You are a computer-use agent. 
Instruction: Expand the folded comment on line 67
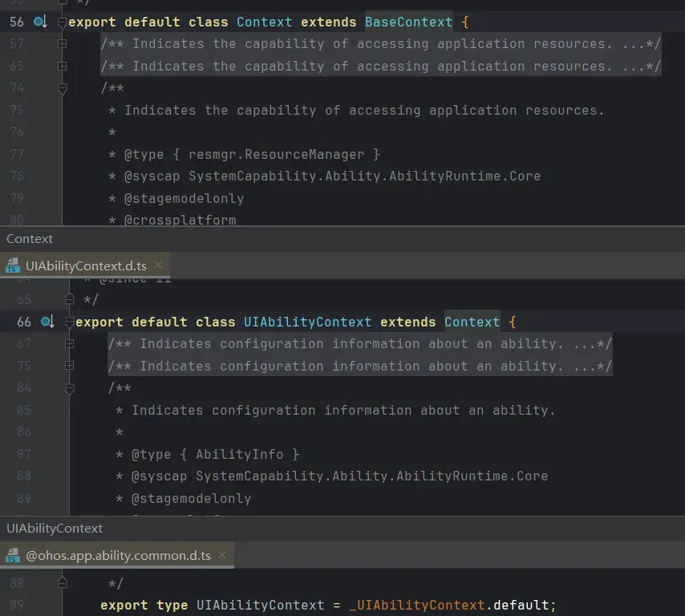tap(70, 344)
